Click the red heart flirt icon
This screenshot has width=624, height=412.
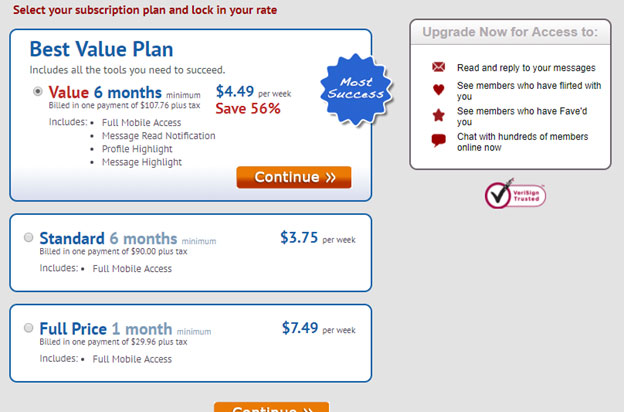(x=439, y=90)
